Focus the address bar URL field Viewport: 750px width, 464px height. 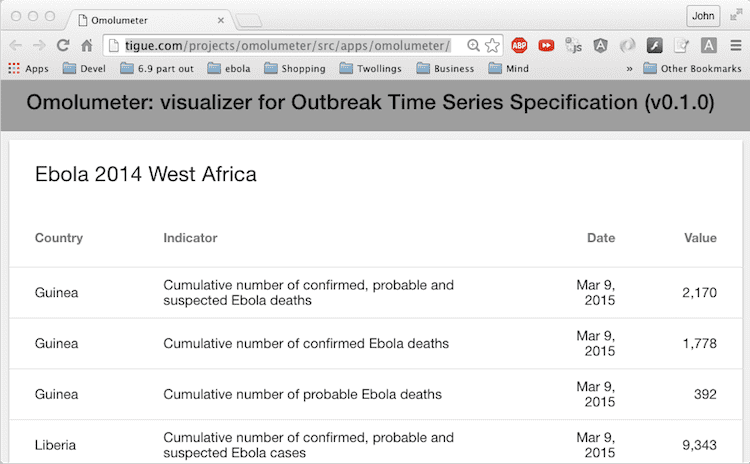click(x=287, y=45)
